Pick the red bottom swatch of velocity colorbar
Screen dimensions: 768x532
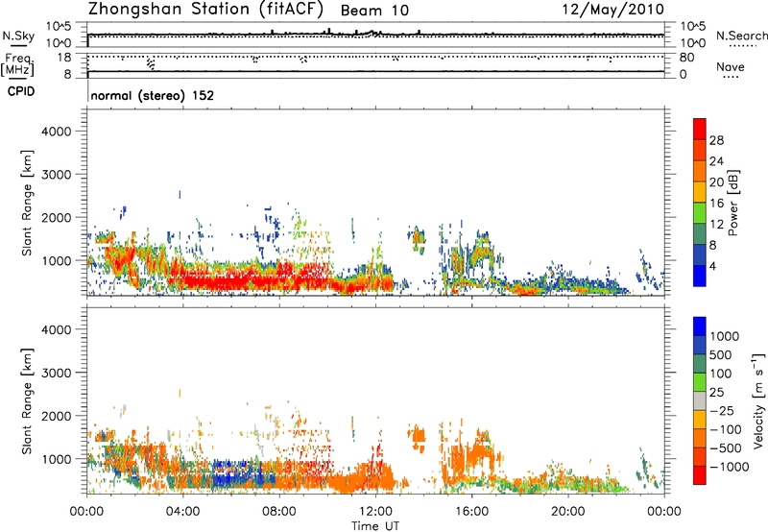[700, 475]
